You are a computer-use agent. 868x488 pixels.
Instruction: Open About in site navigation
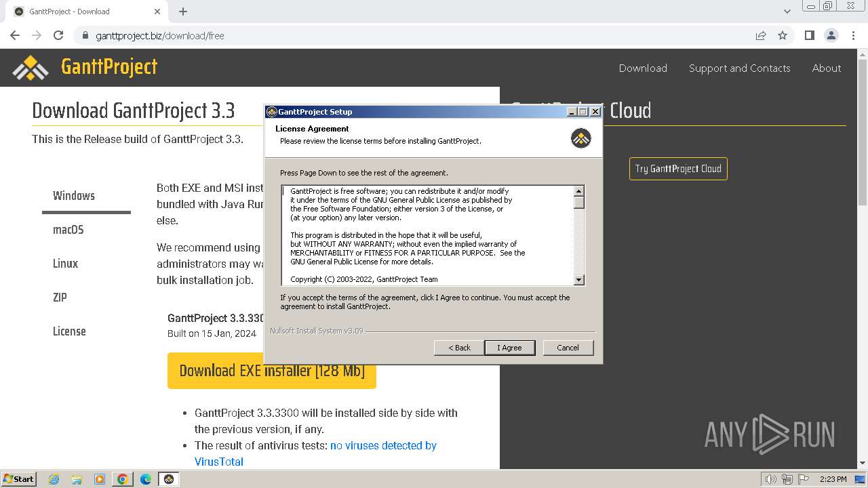[827, 68]
